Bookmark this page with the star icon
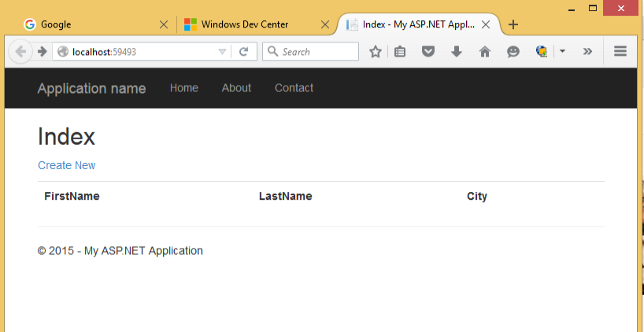 (x=376, y=52)
